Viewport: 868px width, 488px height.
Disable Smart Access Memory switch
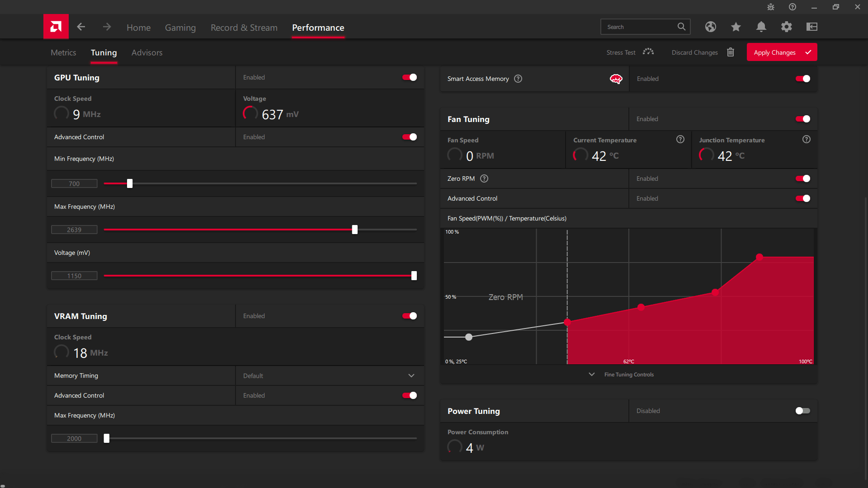[x=803, y=79]
